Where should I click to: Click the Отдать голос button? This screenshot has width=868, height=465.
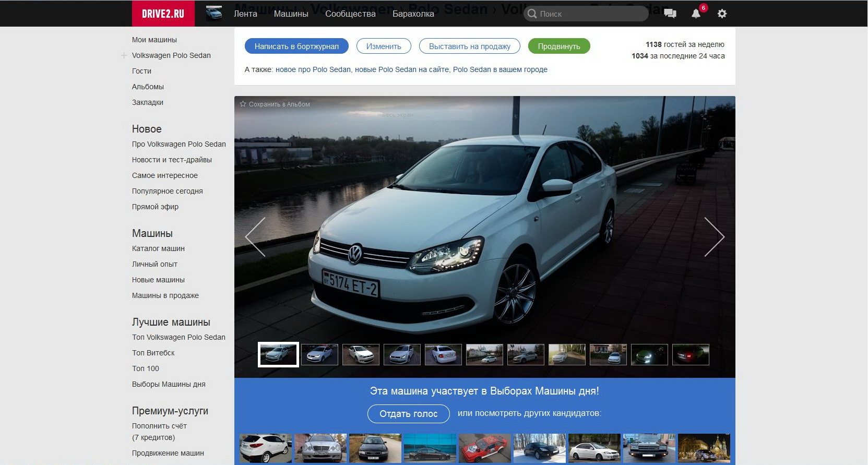tap(409, 414)
